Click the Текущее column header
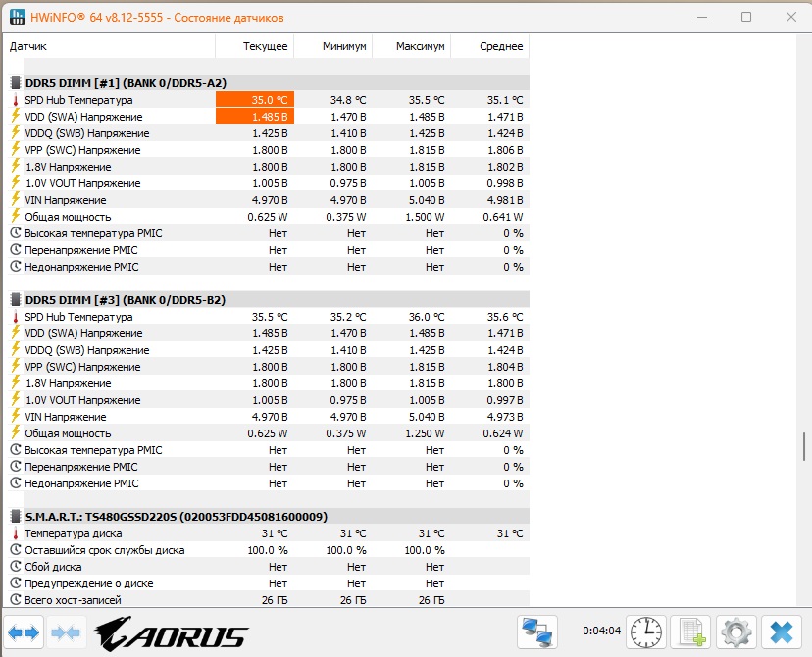This screenshot has width=812, height=657. [255, 46]
